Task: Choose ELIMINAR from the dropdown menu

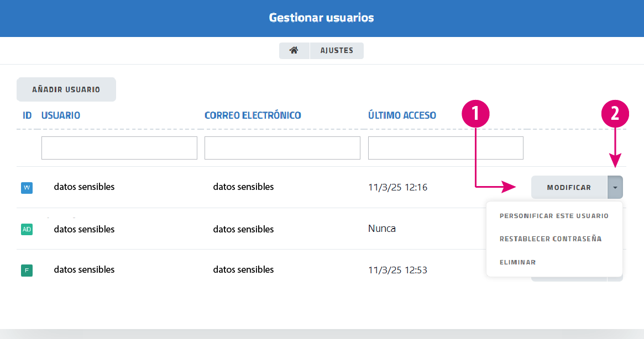Action: pyautogui.click(x=517, y=262)
